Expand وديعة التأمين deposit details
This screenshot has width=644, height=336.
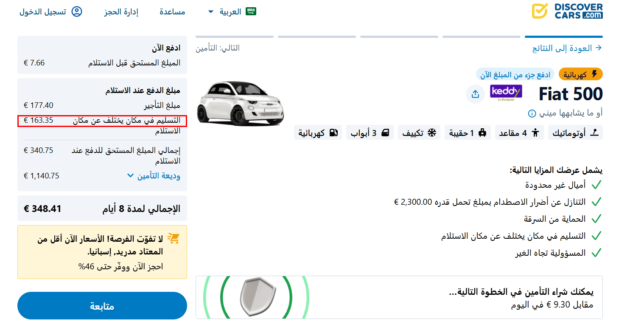click(x=154, y=175)
